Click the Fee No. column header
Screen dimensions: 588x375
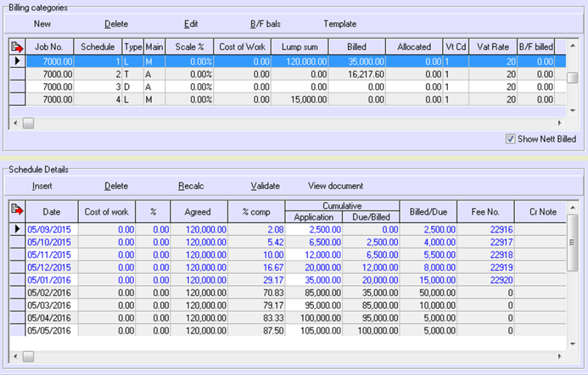click(486, 211)
